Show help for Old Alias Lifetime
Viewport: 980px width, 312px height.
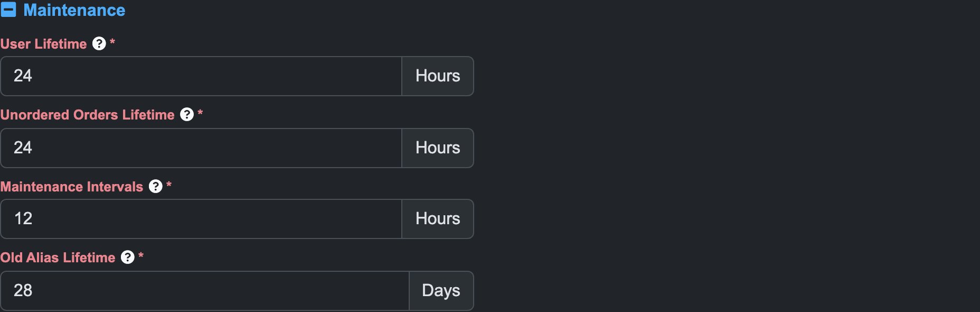pos(128,257)
